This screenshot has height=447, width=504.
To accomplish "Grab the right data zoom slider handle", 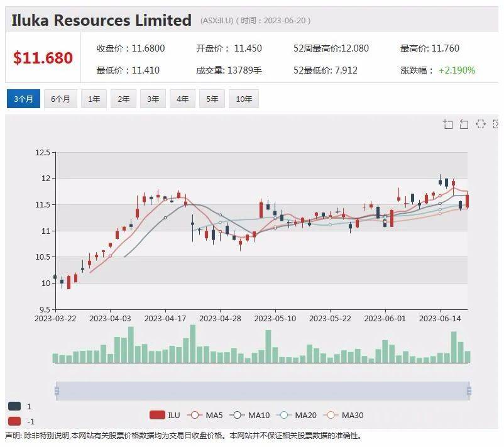I will click(469, 391).
